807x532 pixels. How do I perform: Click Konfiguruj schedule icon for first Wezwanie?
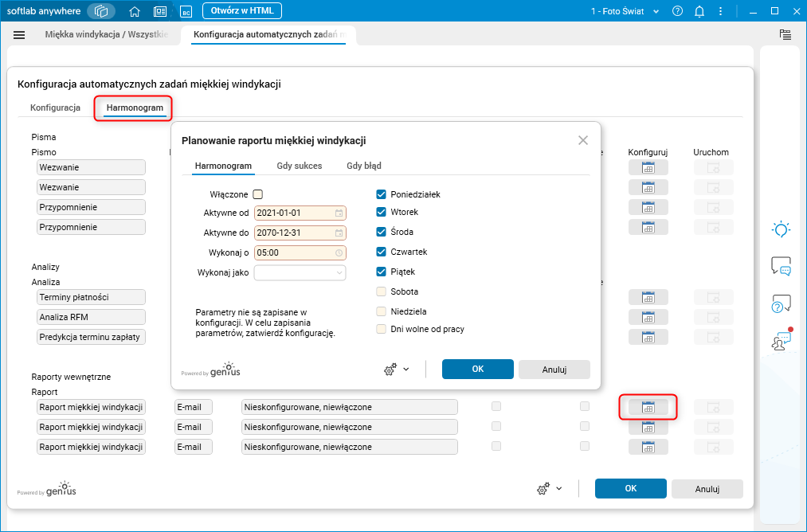coord(648,167)
